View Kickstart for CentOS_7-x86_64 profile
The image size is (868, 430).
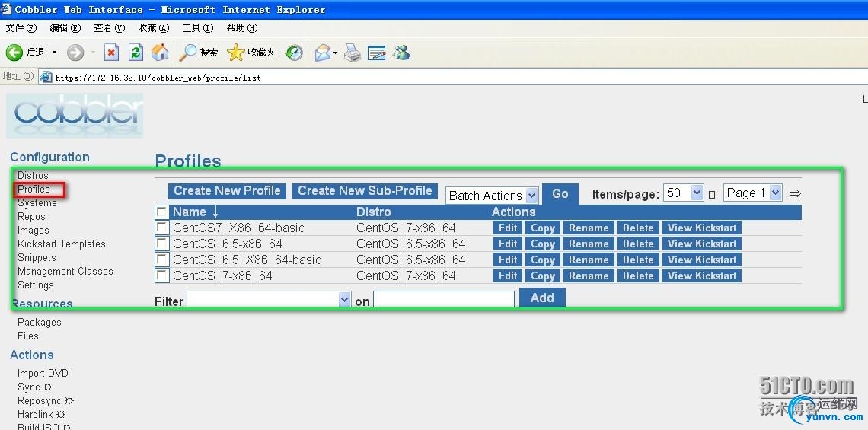coord(702,276)
